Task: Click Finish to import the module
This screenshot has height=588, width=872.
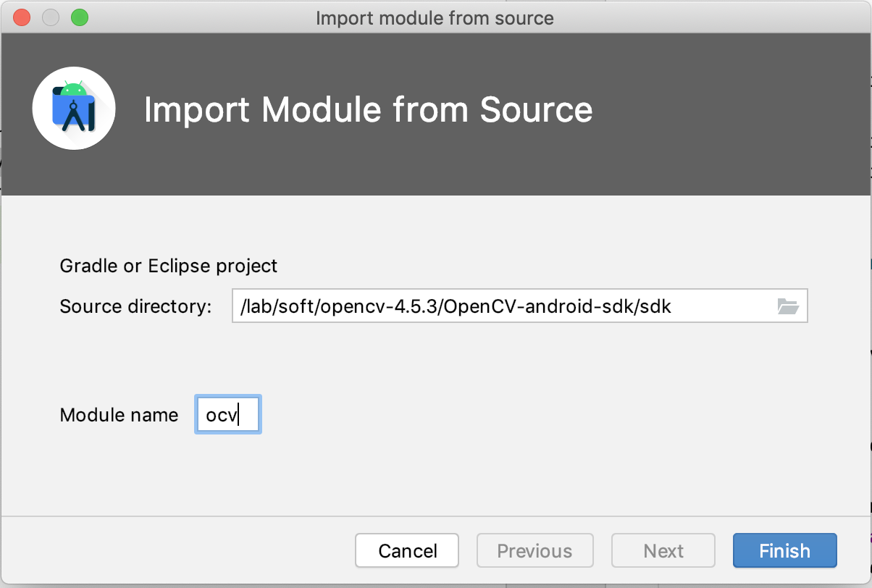Action: [784, 551]
